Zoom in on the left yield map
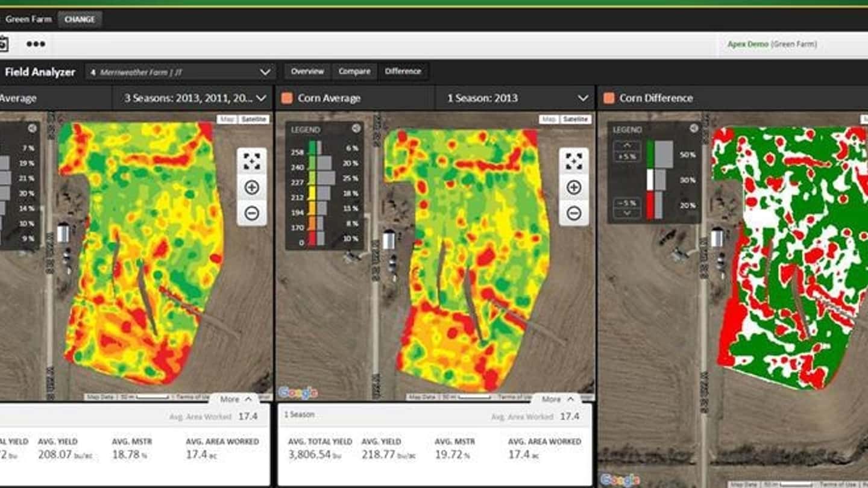Viewport: 868px width, 488px height. [252, 187]
